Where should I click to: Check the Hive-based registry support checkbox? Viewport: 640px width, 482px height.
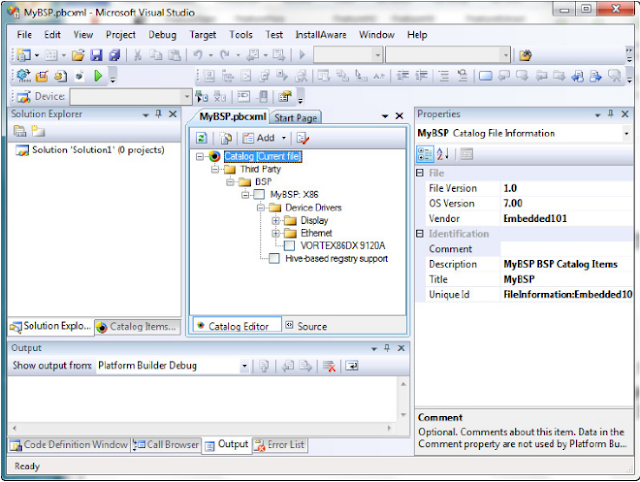pos(274,259)
